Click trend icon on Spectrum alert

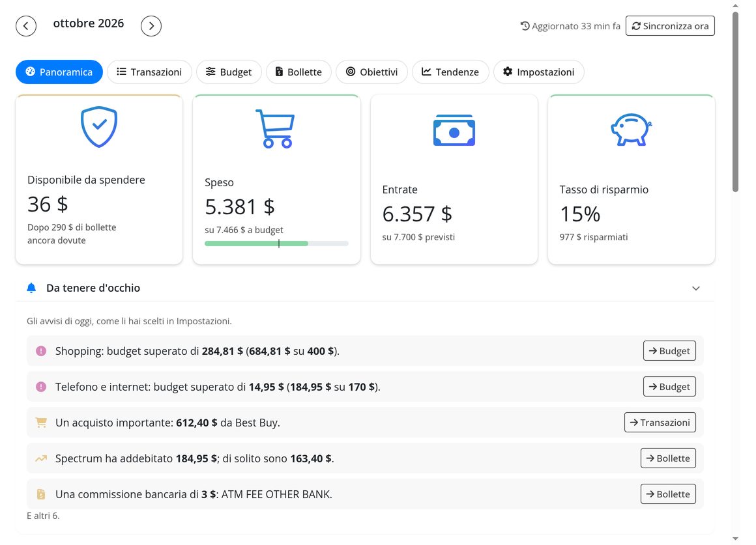point(41,458)
